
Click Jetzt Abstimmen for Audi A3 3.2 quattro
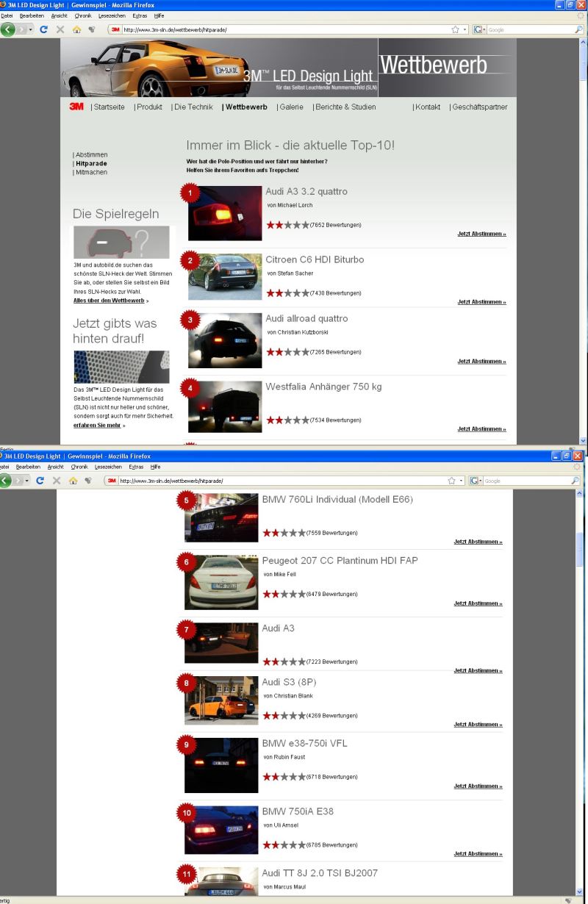[x=481, y=234]
